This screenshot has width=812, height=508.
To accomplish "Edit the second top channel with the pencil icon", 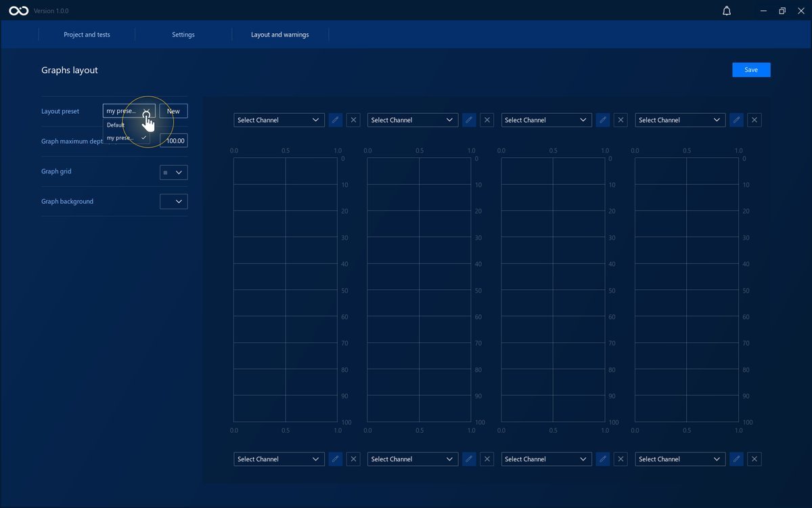I will coord(469,120).
